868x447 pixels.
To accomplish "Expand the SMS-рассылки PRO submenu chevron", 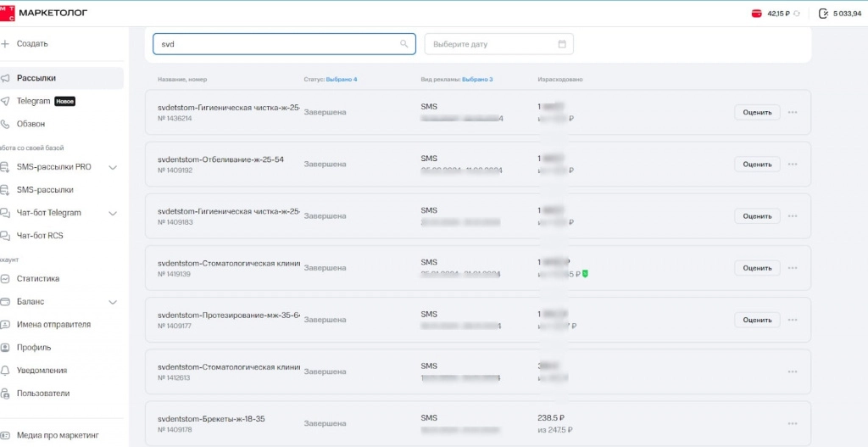I will coord(113,167).
